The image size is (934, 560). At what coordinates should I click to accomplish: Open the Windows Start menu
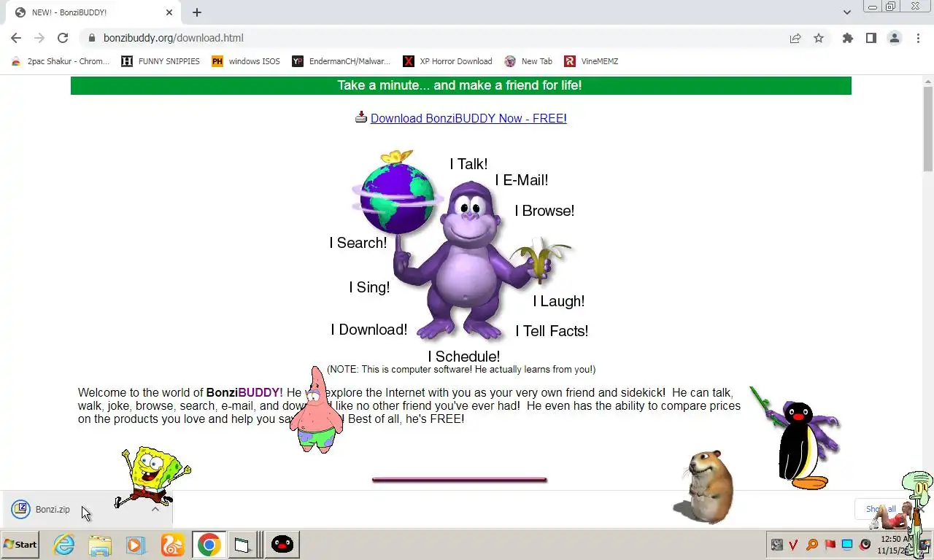(x=20, y=545)
